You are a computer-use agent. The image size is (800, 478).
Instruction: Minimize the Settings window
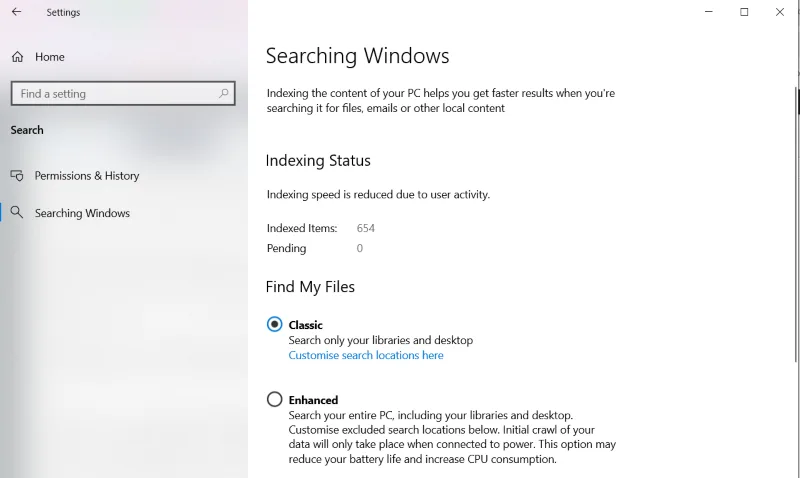click(x=709, y=12)
